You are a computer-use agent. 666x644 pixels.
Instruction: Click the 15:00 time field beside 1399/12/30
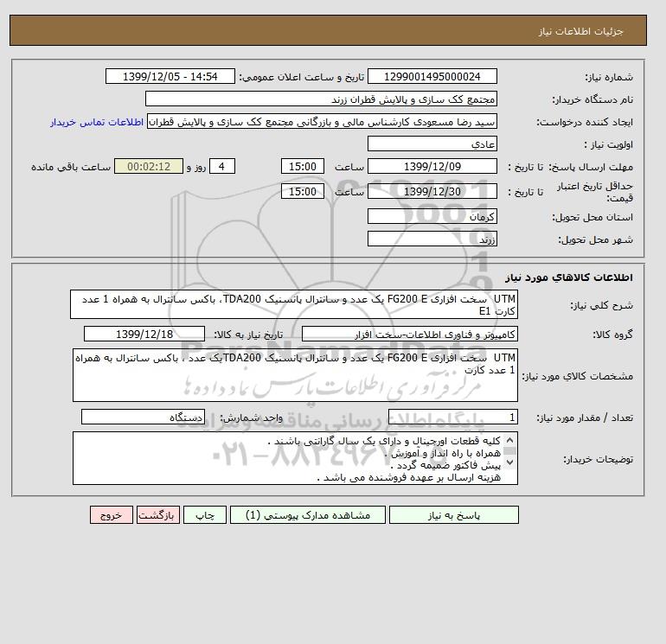(303, 191)
